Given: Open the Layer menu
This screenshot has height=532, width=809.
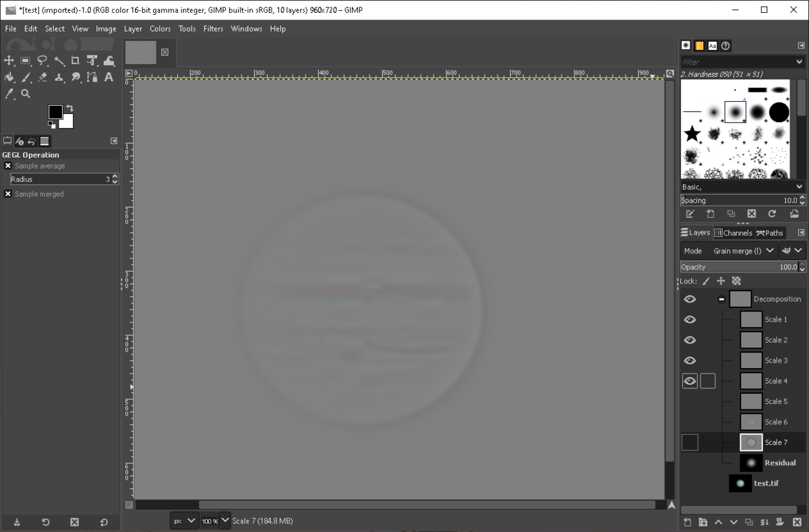Looking at the screenshot, I should pos(133,29).
